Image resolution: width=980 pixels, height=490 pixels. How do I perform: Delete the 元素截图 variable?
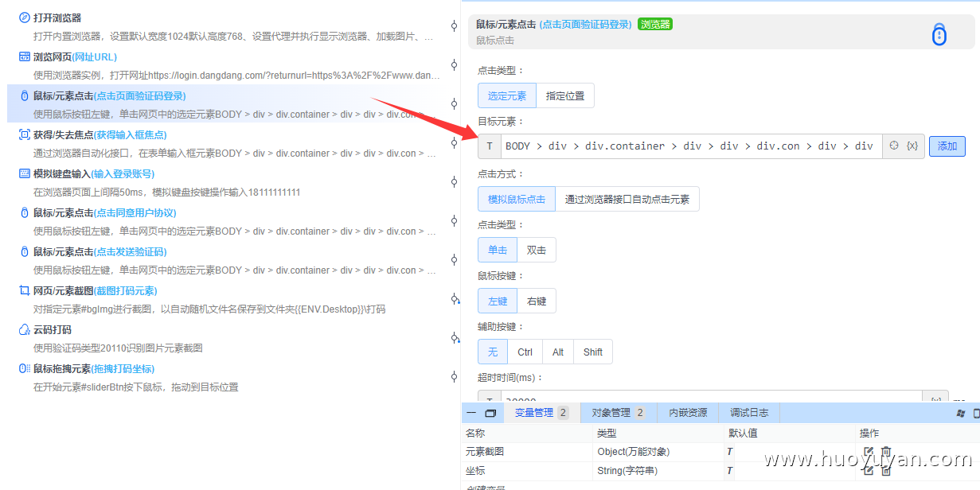pyautogui.click(x=886, y=452)
